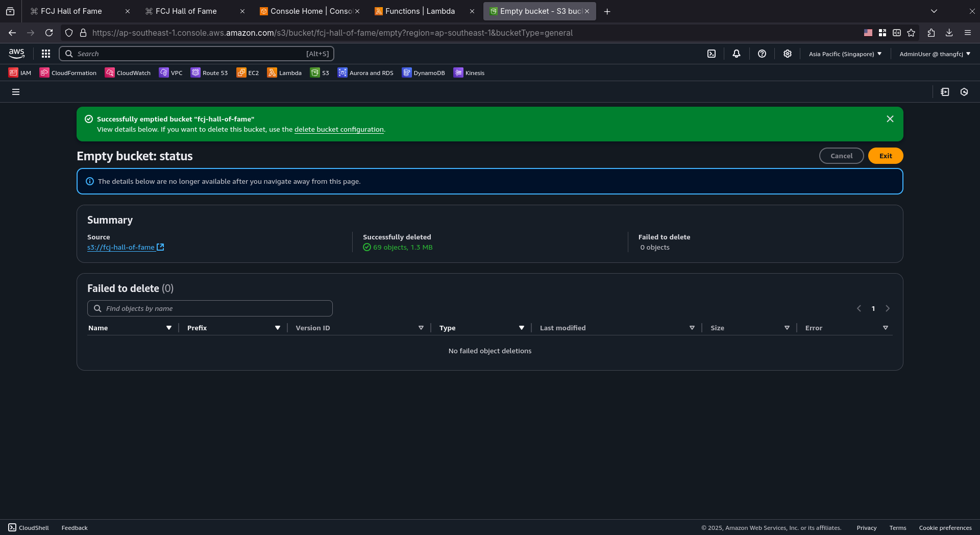Focus the Find objects by name field
Screen dimensions: 980x535
(210, 308)
